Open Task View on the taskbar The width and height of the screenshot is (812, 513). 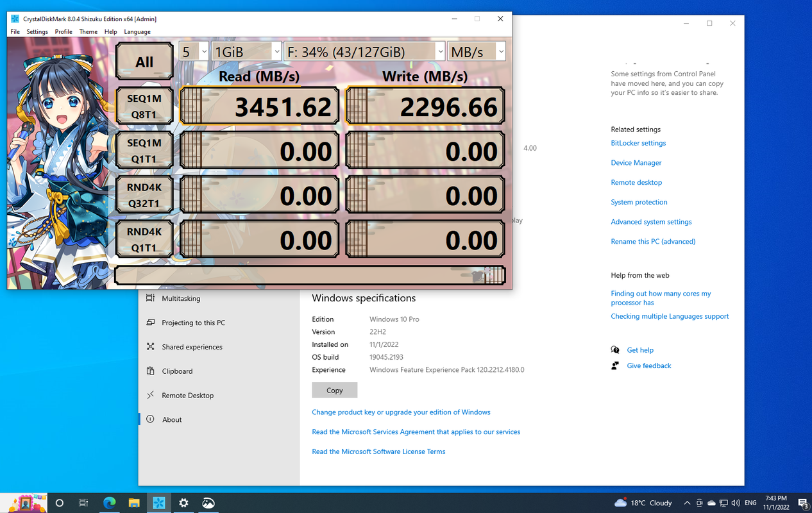(83, 503)
